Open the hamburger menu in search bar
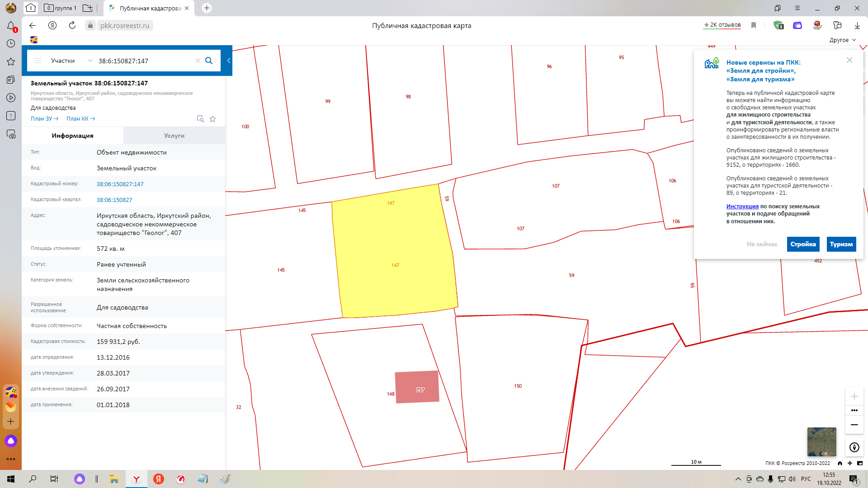The width and height of the screenshot is (868, 488). point(38,61)
